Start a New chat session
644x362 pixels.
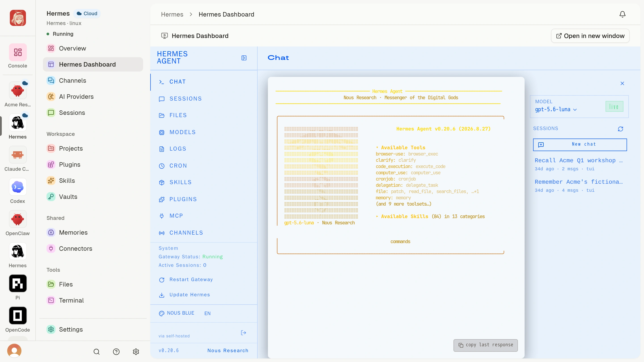point(580,145)
